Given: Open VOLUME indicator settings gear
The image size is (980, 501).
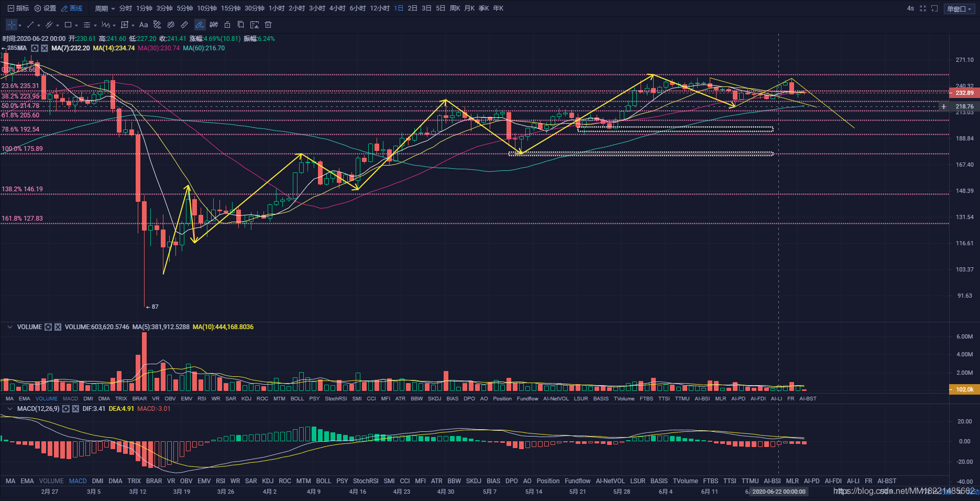Looking at the screenshot, I should (x=48, y=327).
